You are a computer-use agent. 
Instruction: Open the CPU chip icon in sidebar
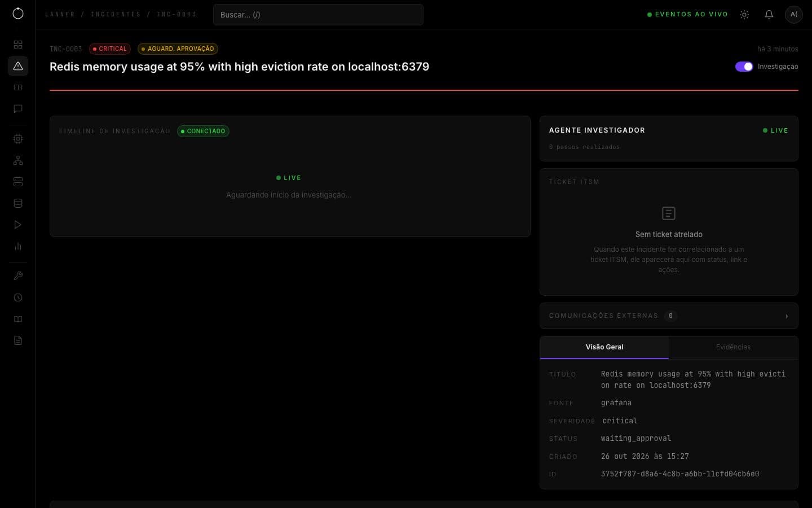(18, 139)
